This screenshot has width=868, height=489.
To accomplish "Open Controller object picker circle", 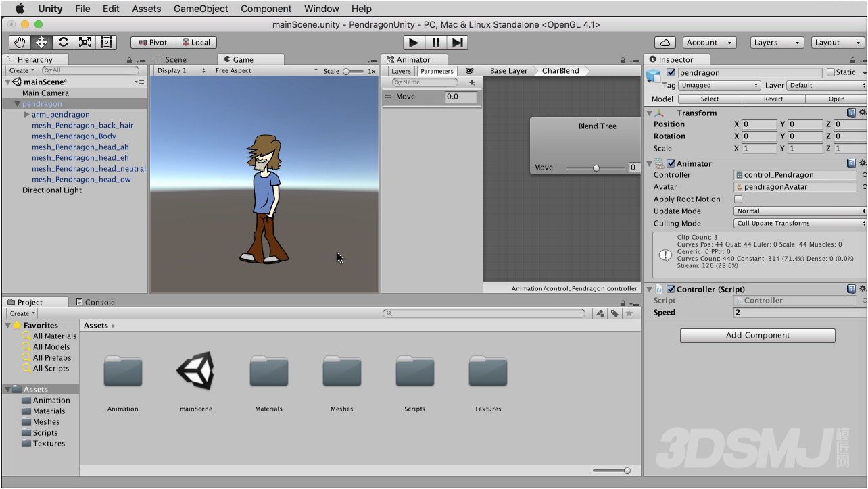I will coord(864,175).
